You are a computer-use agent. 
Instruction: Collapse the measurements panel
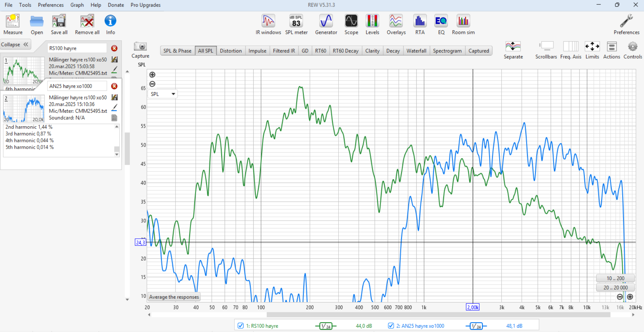pos(15,44)
